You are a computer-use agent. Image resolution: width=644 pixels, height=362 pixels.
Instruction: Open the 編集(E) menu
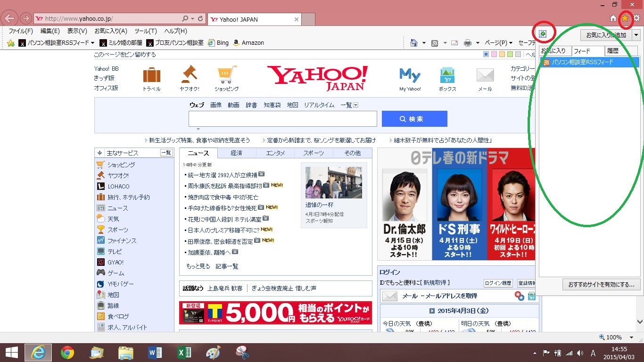coord(50,31)
